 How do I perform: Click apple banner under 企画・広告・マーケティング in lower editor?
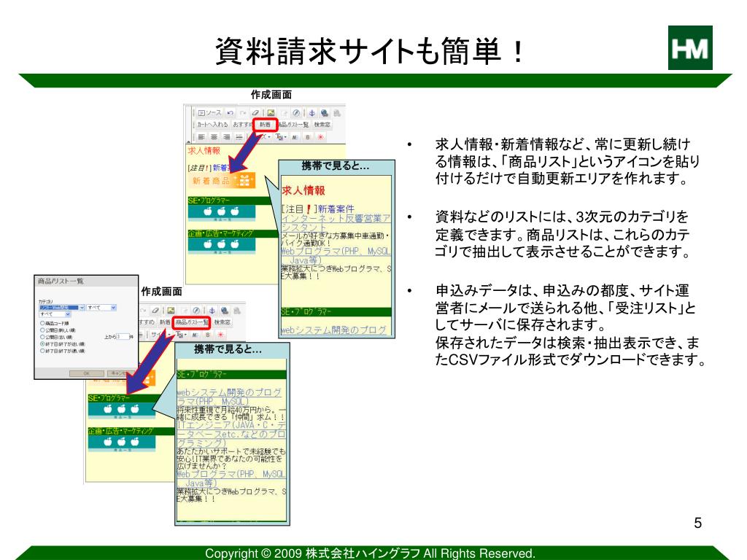pos(121,443)
